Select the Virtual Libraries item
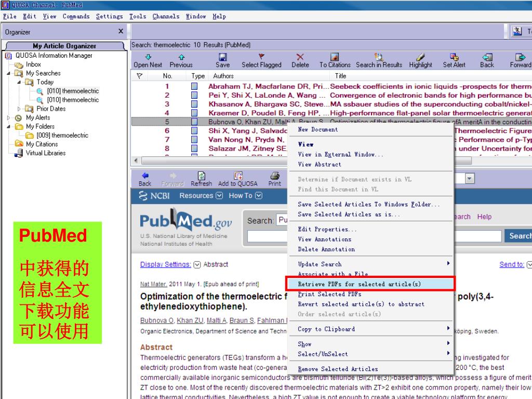 pos(46,153)
